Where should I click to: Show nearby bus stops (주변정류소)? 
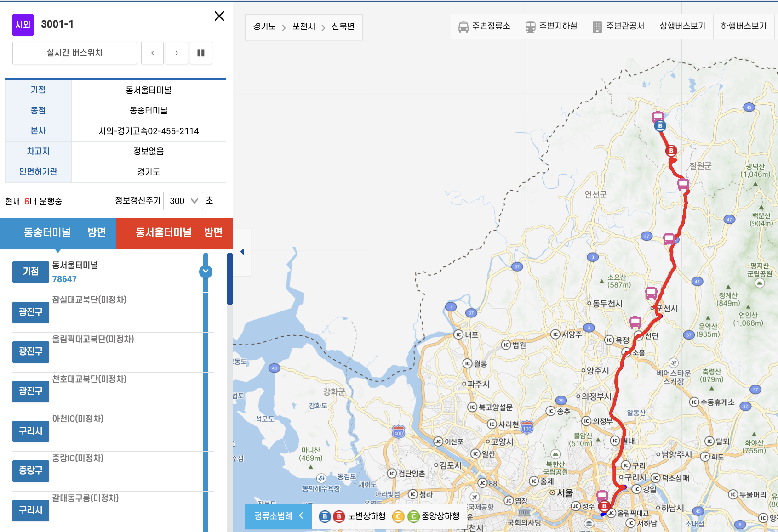pyautogui.click(x=485, y=26)
